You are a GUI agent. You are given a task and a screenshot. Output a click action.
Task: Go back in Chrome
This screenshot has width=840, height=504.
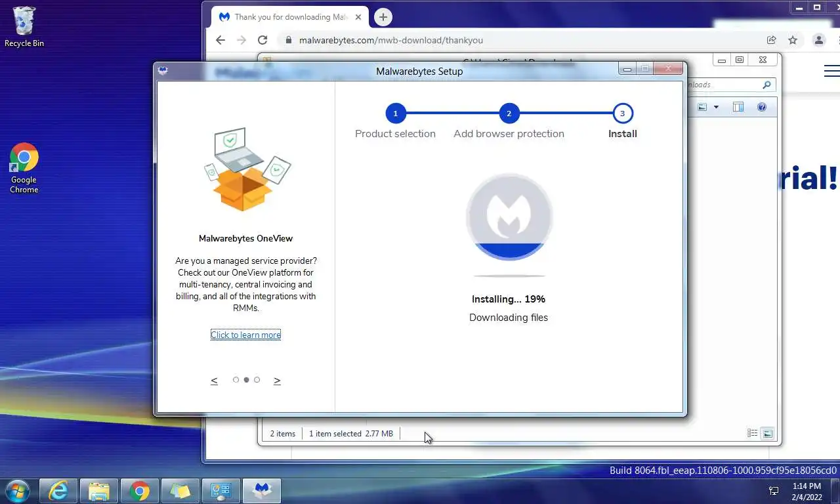point(220,40)
